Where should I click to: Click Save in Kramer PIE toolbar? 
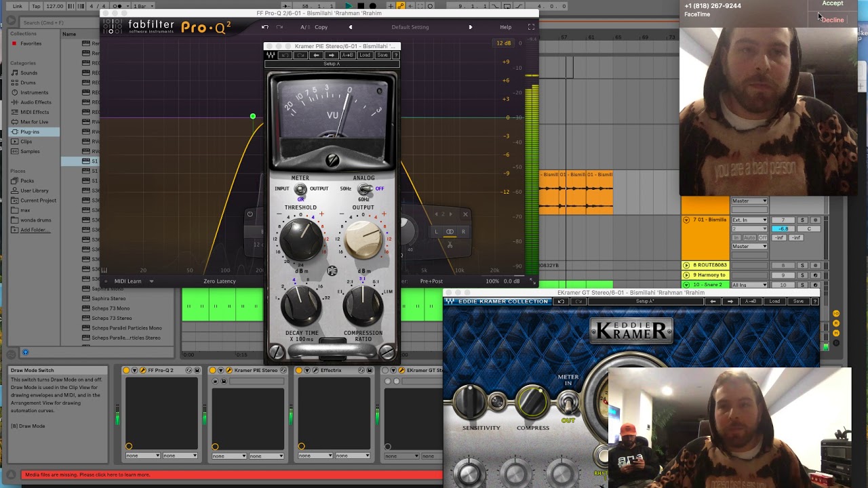(x=382, y=55)
